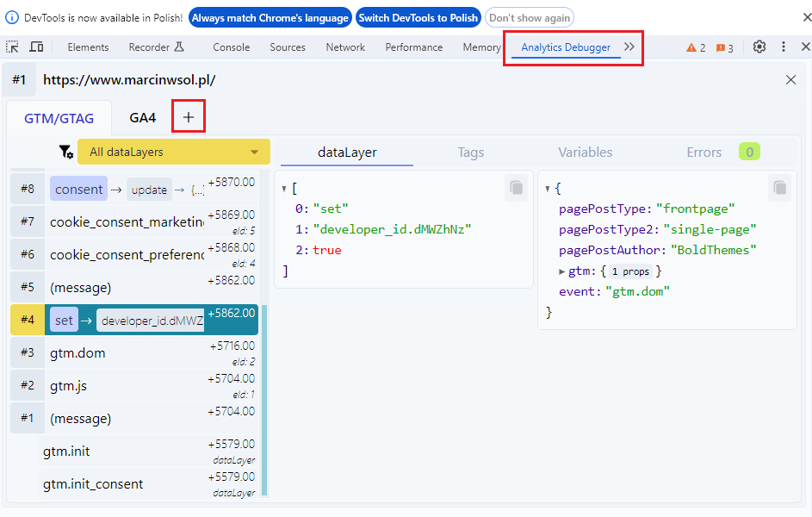Viewport: 812px width, 517px height.
Task: Open the Network tab
Action: coord(345,47)
